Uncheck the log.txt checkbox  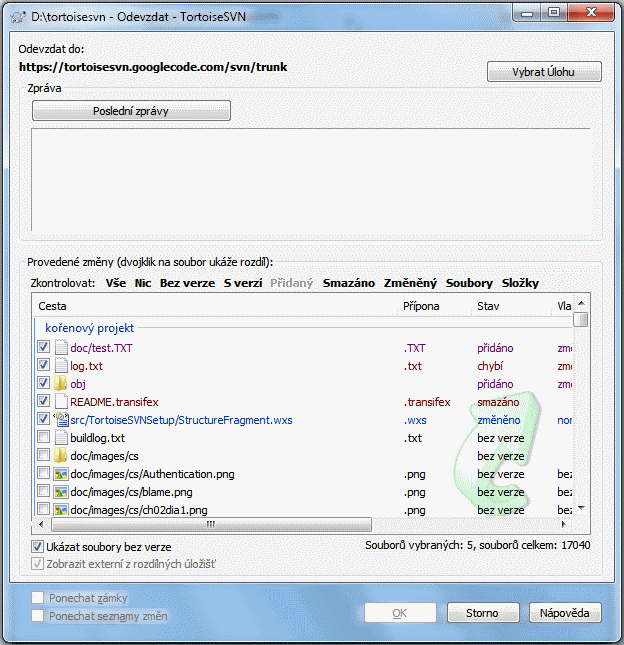(43, 365)
